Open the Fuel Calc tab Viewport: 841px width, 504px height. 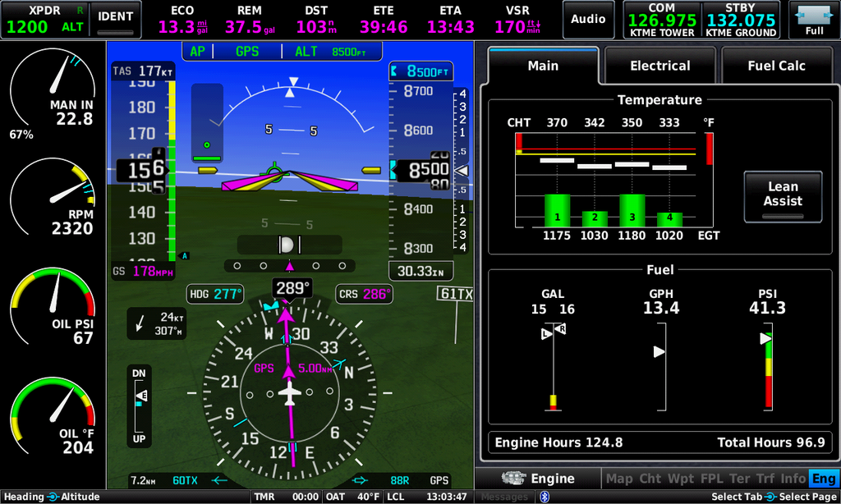tap(775, 66)
